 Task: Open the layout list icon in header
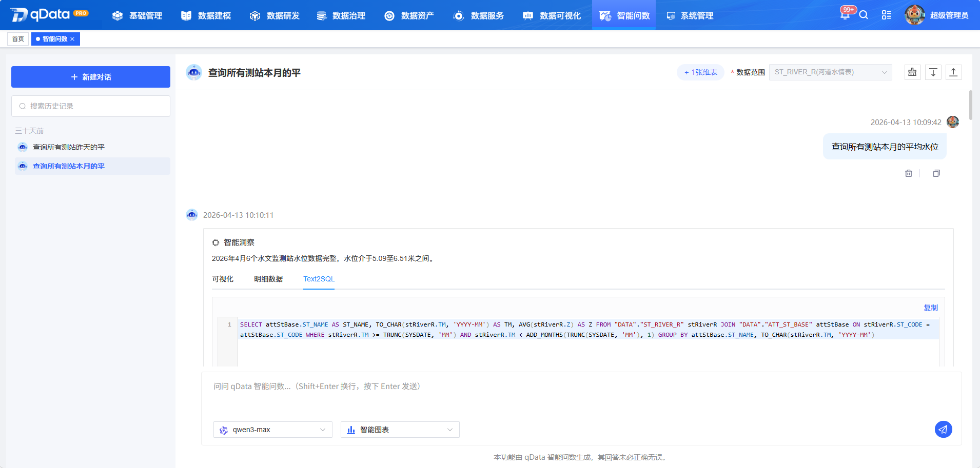887,15
